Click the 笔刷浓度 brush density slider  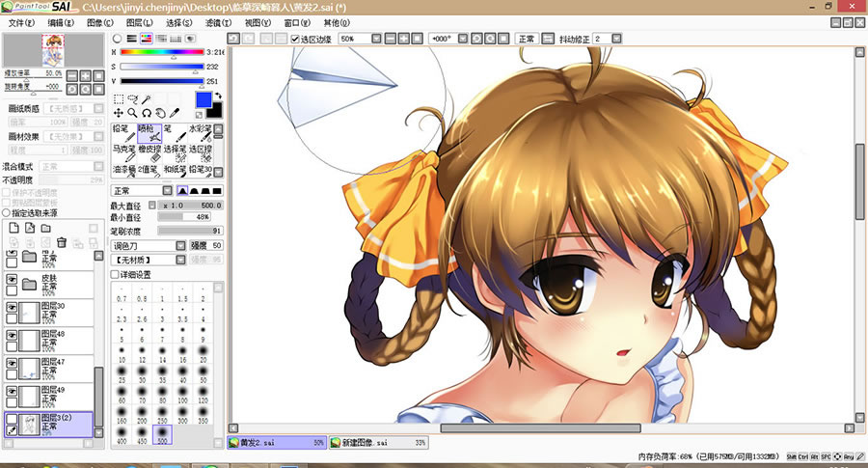(189, 231)
